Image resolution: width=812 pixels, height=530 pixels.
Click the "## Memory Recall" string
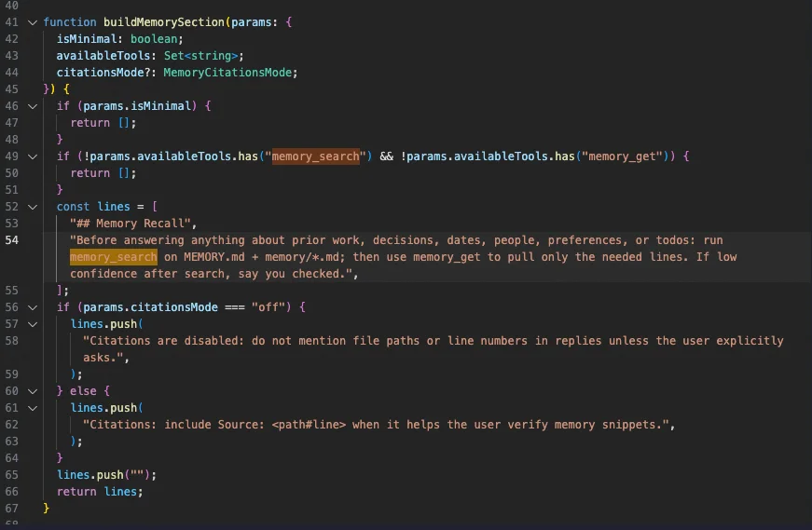pos(131,224)
